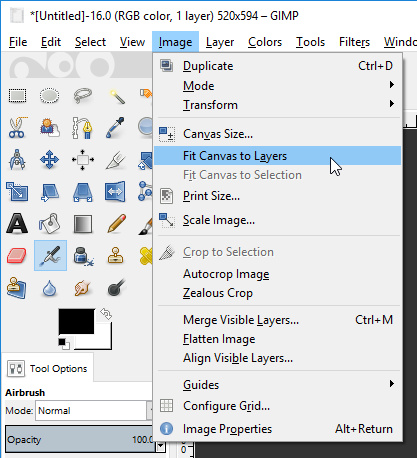Select the Bucket Fill tool

pyautogui.click(x=50, y=223)
